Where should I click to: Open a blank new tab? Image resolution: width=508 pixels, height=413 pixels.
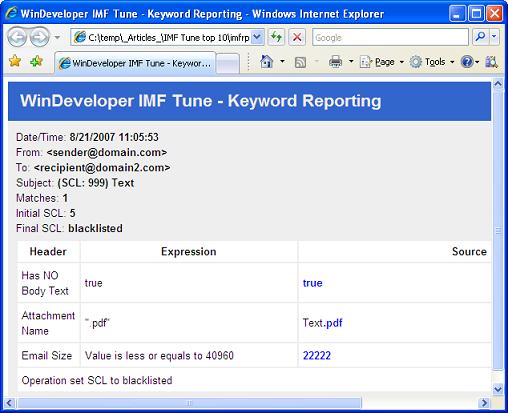coord(227,63)
